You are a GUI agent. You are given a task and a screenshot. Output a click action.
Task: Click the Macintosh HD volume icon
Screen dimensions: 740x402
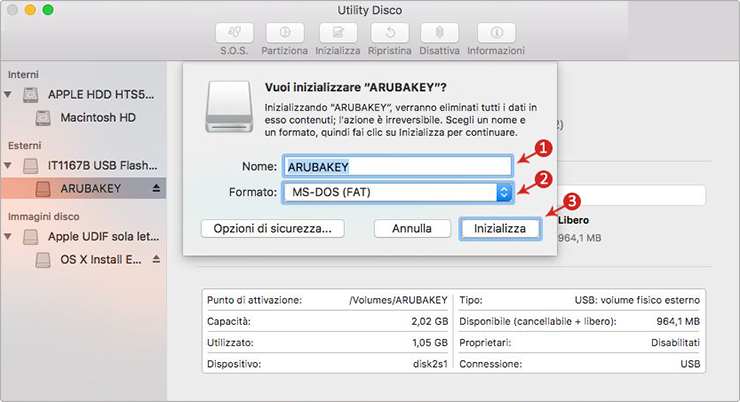tap(43, 118)
